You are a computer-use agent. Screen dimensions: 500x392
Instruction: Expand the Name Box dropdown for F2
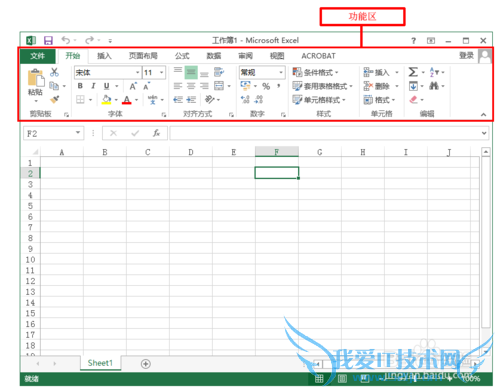(78, 133)
